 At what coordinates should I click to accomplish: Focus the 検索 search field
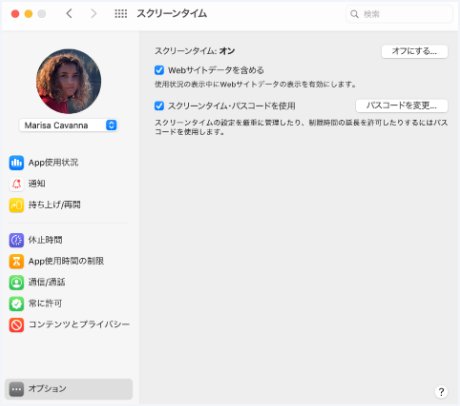point(399,14)
